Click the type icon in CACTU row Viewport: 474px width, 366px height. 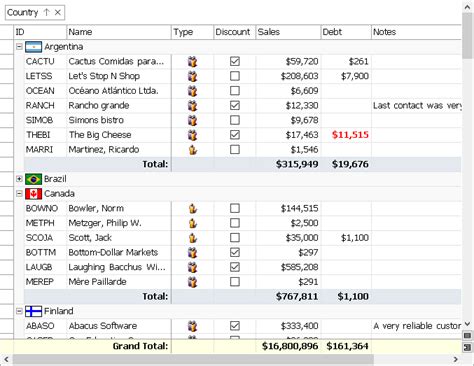coord(192,62)
